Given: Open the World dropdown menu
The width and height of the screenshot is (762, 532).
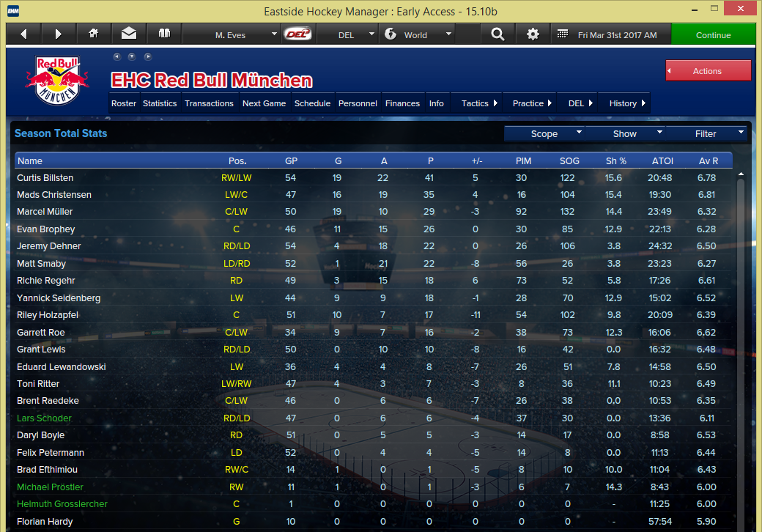Looking at the screenshot, I should [x=417, y=34].
